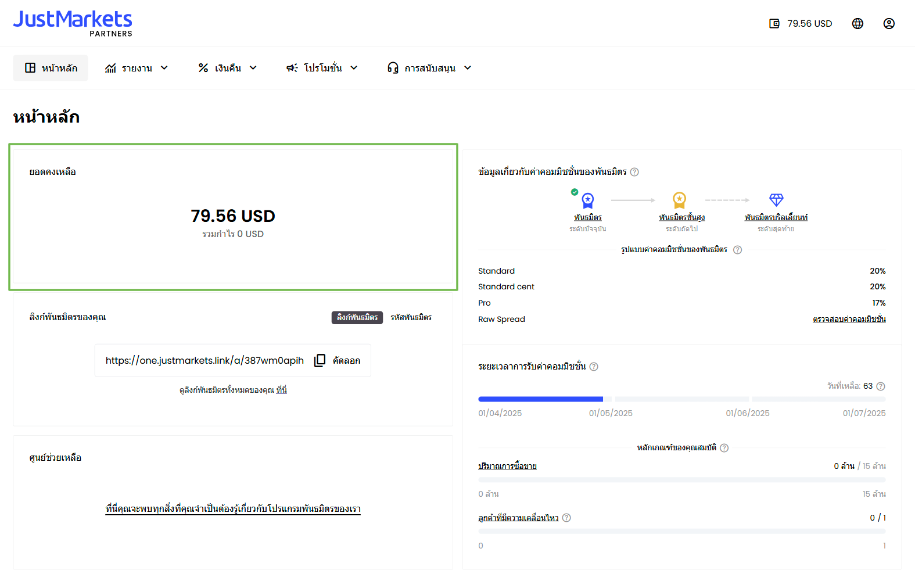Click the trading volume progress bar
The height and width of the screenshot is (588, 915).
click(682, 480)
